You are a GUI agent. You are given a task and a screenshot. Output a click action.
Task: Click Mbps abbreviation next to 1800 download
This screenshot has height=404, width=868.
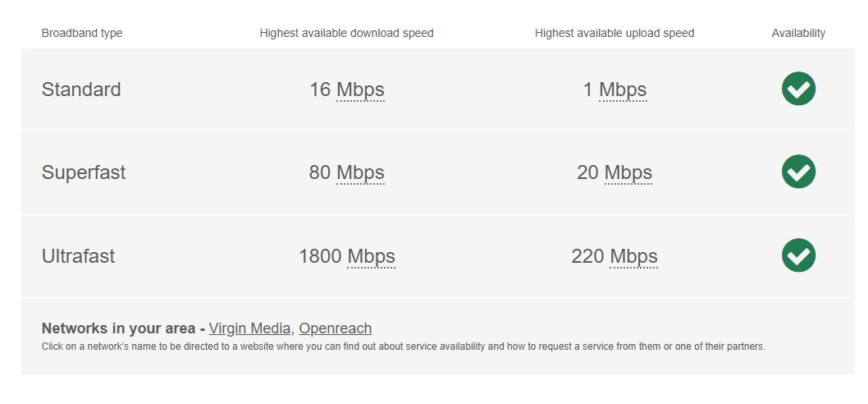[x=372, y=256]
